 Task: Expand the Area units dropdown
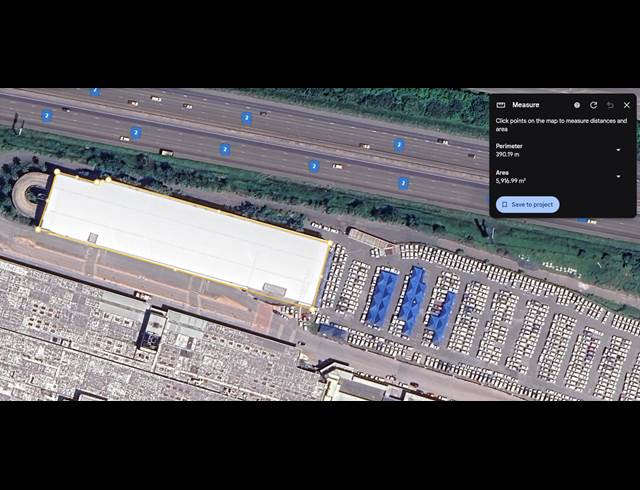click(618, 176)
